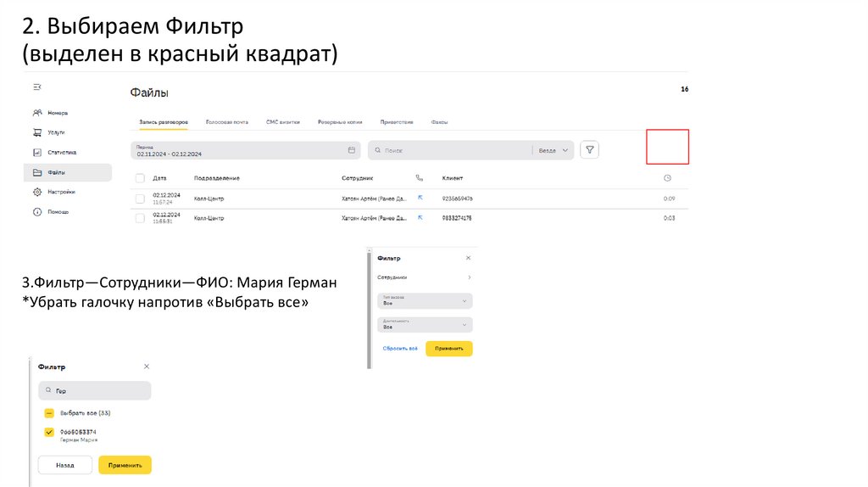
Task: Open the Помощь info item in sidebar
Action: click(x=51, y=211)
